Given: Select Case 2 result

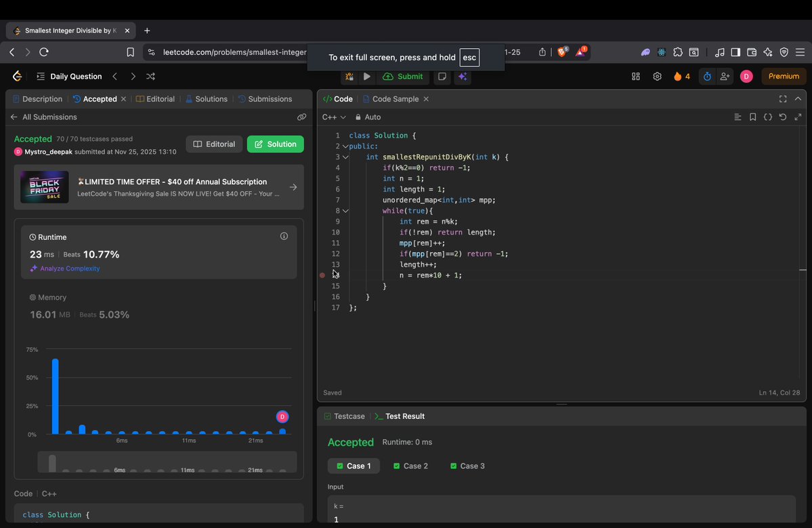Looking at the screenshot, I should 410,466.
